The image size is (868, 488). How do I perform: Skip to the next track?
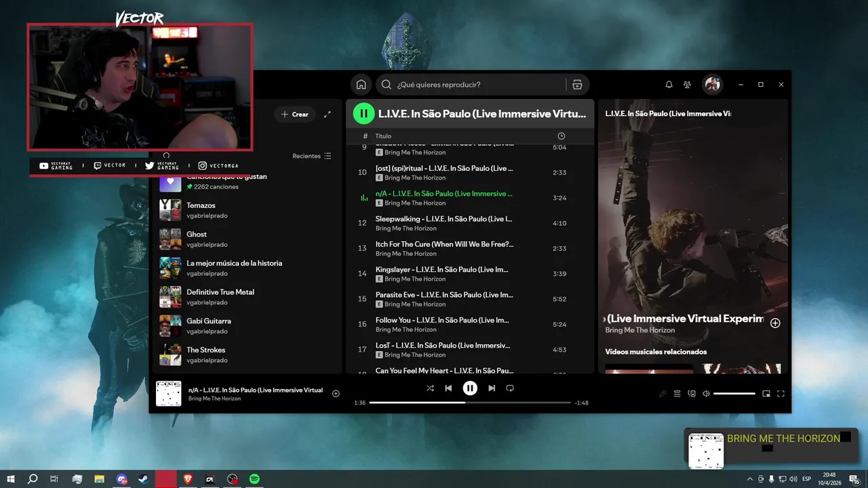[492, 388]
